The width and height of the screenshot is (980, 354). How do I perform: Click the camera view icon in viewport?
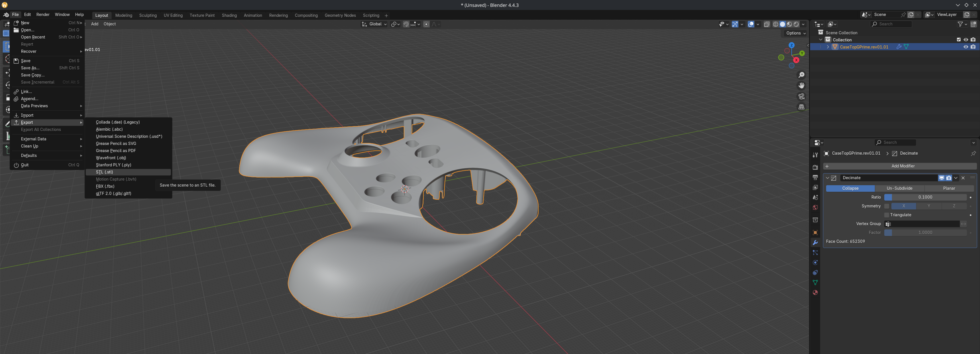(x=801, y=96)
